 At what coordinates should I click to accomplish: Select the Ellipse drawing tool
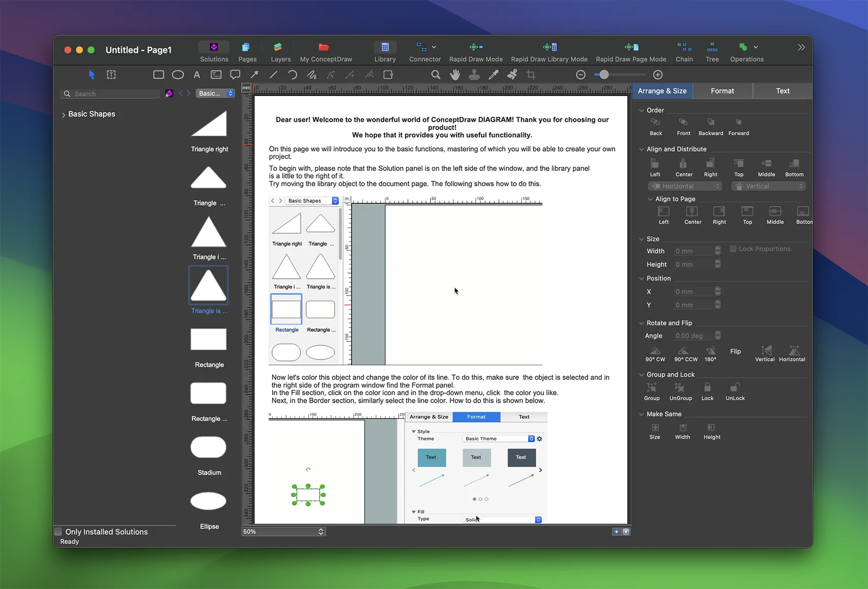pyautogui.click(x=178, y=75)
